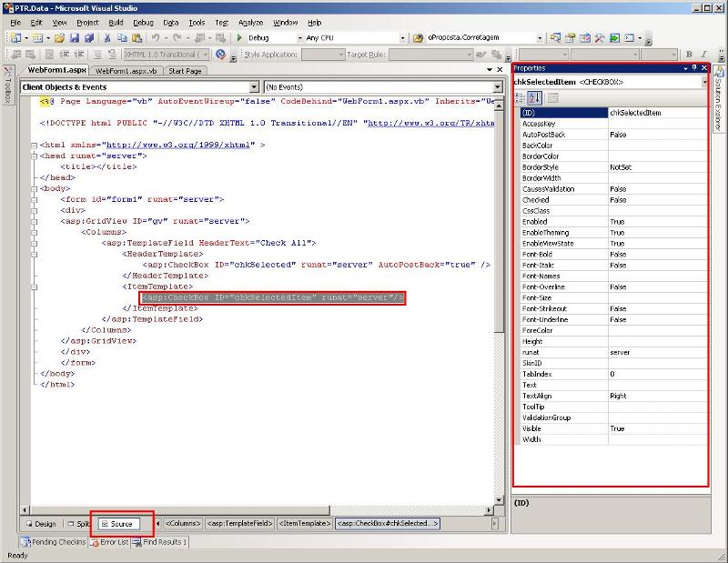The width and height of the screenshot is (728, 563).
Task: Click the Check Page for Accessibility globe icon
Action: tap(220, 55)
